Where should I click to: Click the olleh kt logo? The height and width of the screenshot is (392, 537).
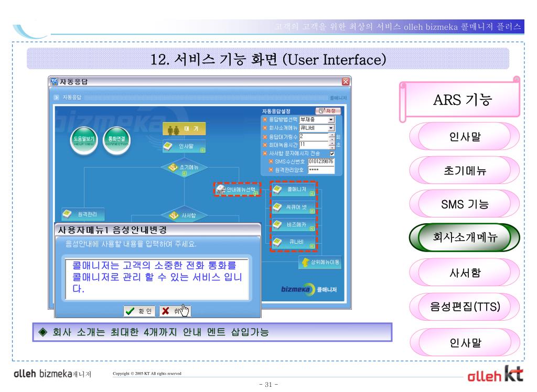[x=495, y=374]
